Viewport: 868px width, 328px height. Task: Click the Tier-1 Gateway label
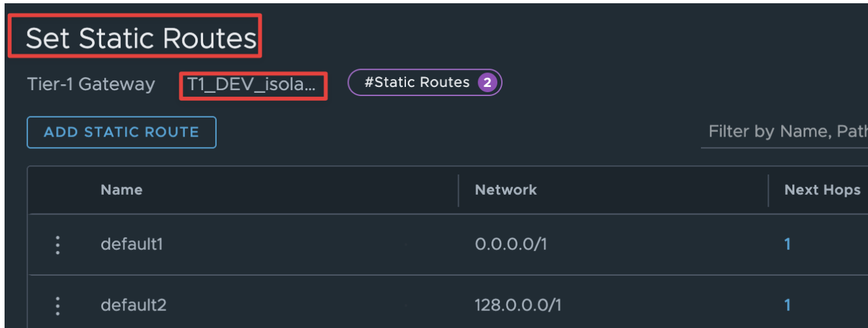click(x=91, y=85)
